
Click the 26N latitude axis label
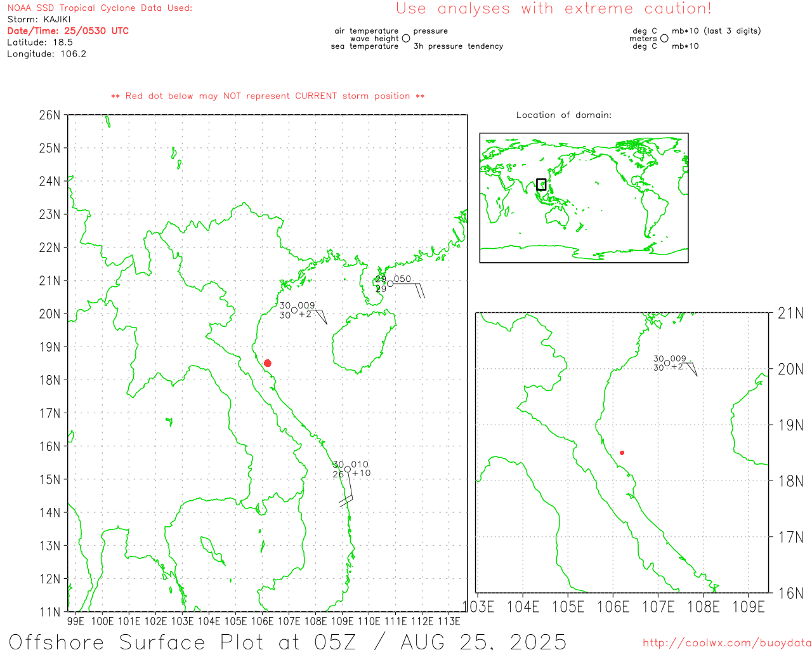click(49, 116)
